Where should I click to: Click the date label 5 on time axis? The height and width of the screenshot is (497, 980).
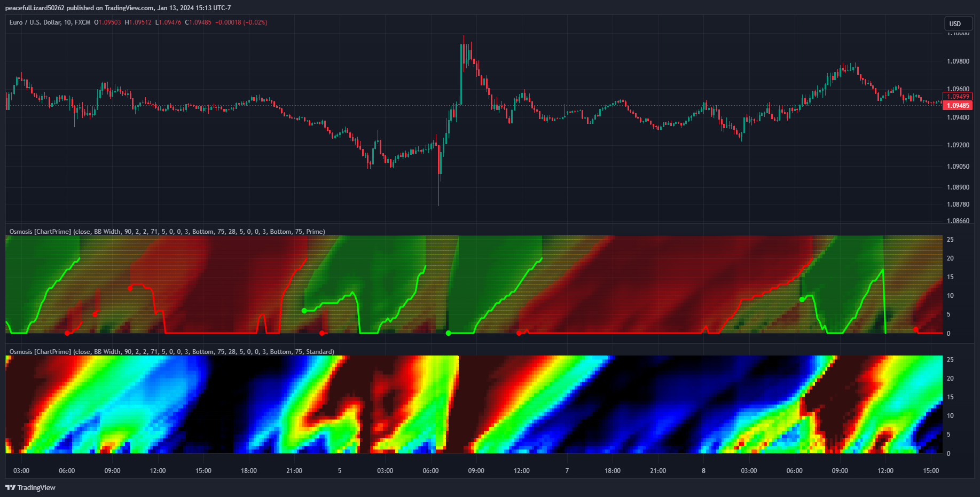point(340,471)
